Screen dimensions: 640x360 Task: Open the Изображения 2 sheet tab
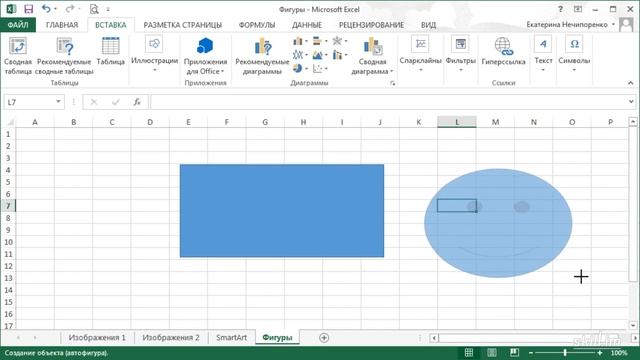click(x=171, y=338)
